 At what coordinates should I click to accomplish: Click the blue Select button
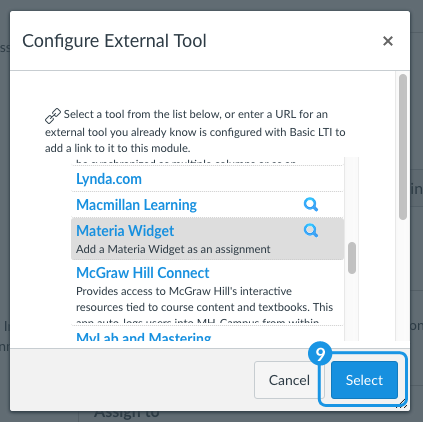[x=364, y=380]
